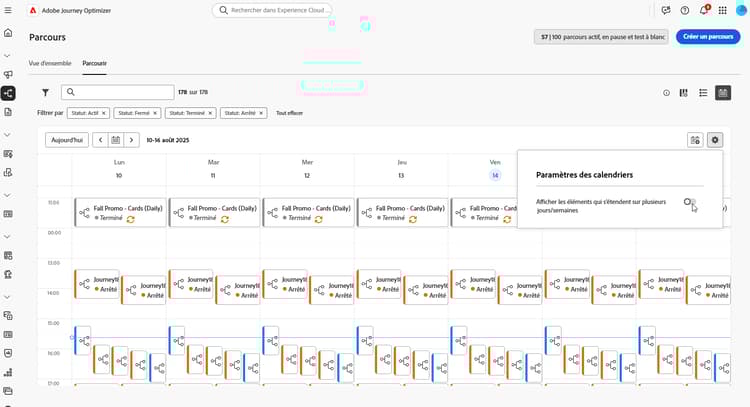
Task: Go to the Home sidebar icon
Action: pos(8,33)
